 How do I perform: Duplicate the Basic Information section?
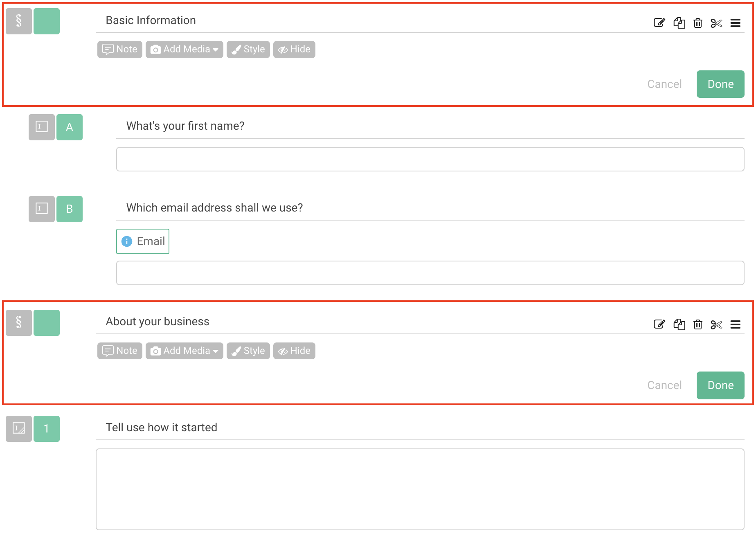pos(679,23)
